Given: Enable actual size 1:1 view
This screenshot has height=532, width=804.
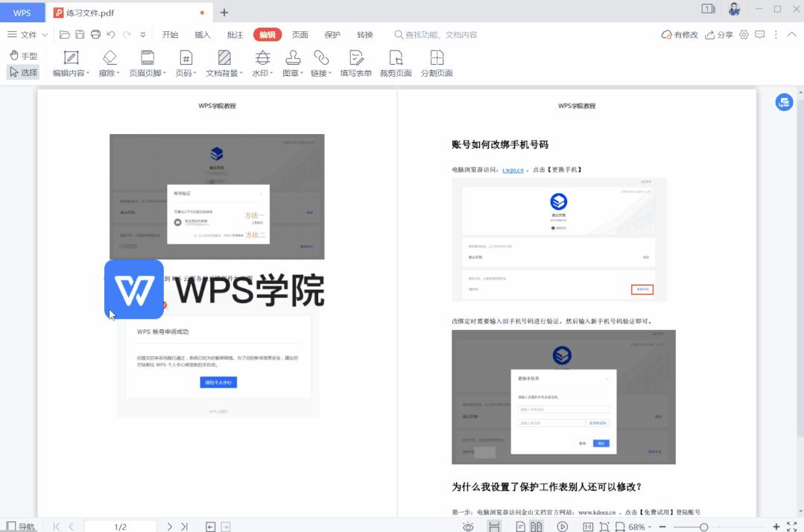Looking at the screenshot, I should pos(588,525).
